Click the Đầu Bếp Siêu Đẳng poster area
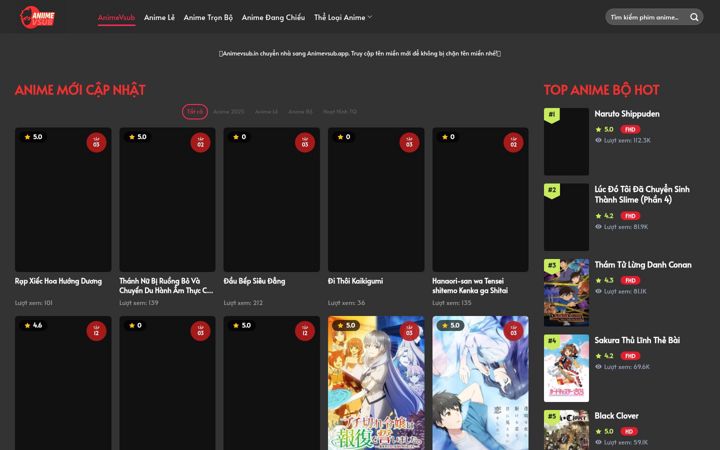Image resolution: width=720 pixels, height=450 pixels. pyautogui.click(x=271, y=200)
